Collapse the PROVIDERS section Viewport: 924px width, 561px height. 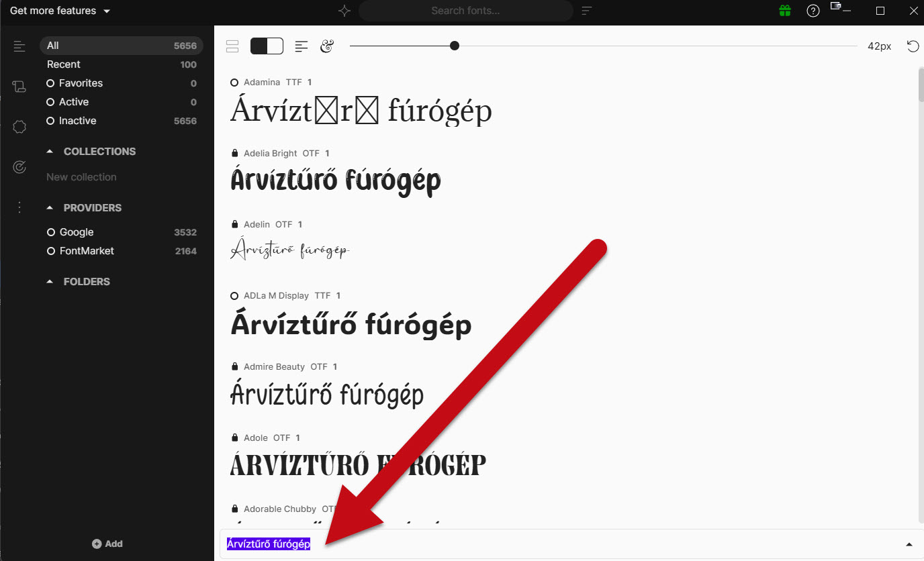tap(50, 208)
